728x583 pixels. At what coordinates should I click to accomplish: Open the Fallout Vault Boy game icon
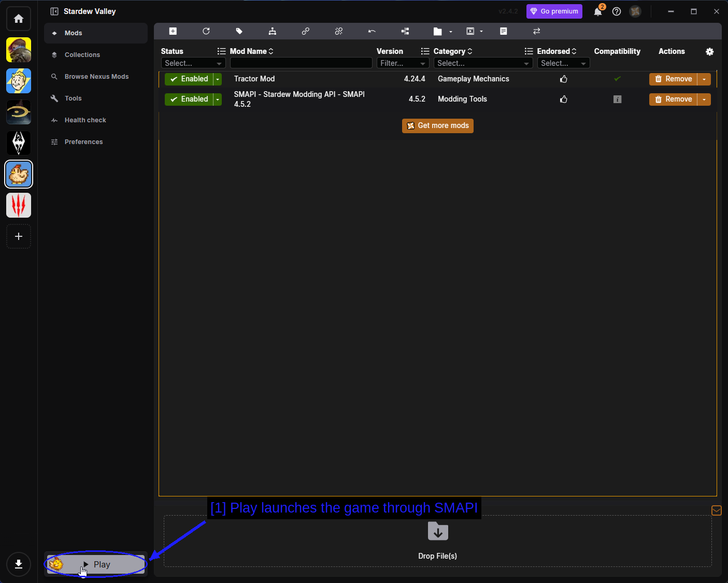pos(19,81)
